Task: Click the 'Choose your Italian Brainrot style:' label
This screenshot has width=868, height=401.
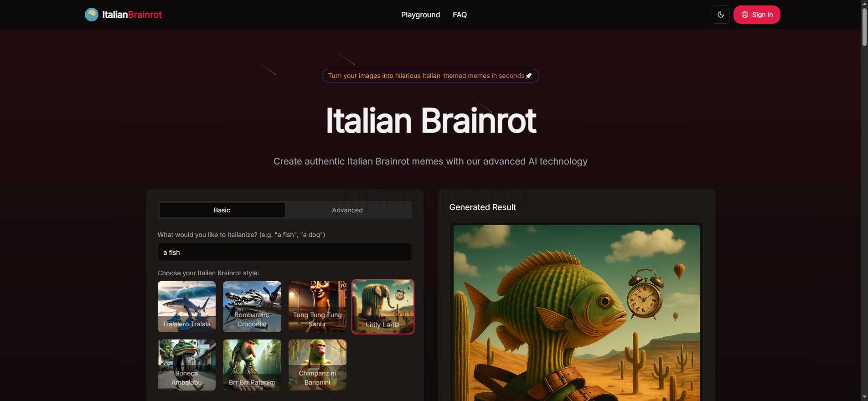Action: (x=208, y=273)
